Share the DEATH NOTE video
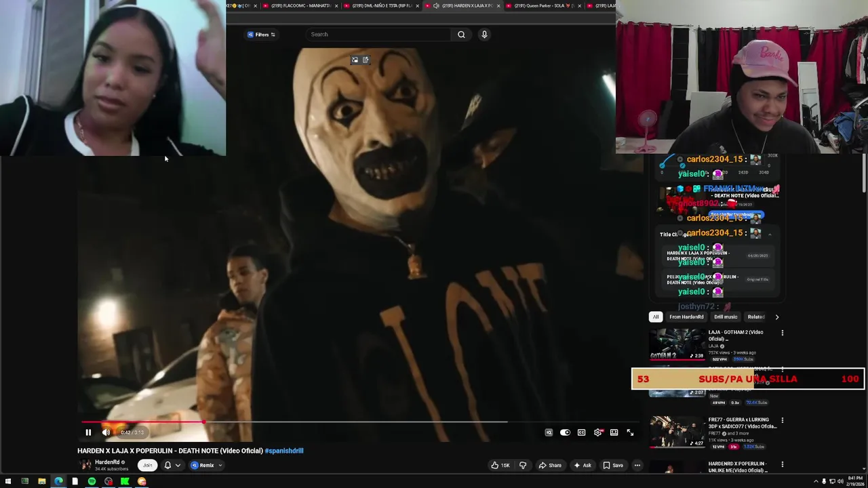Viewport: 868px width, 488px height. [x=550, y=465]
